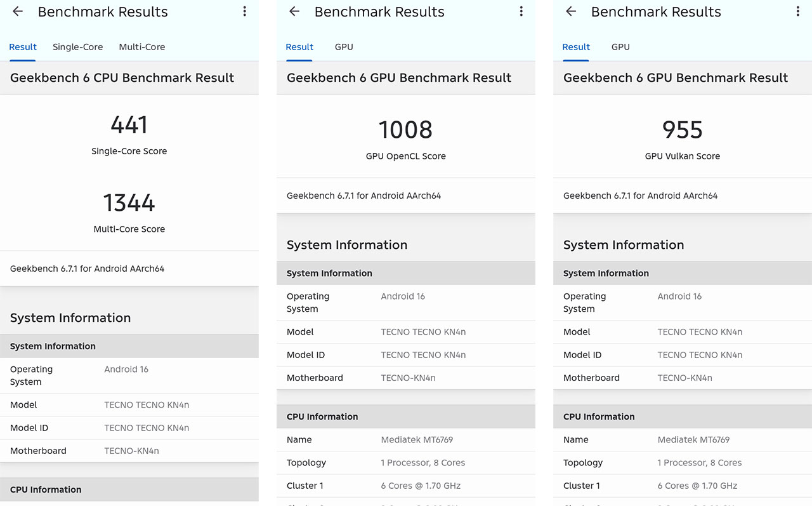Go back from the OpenCL Benchmark Results screen
This screenshot has height=506, width=812.
pos(294,11)
